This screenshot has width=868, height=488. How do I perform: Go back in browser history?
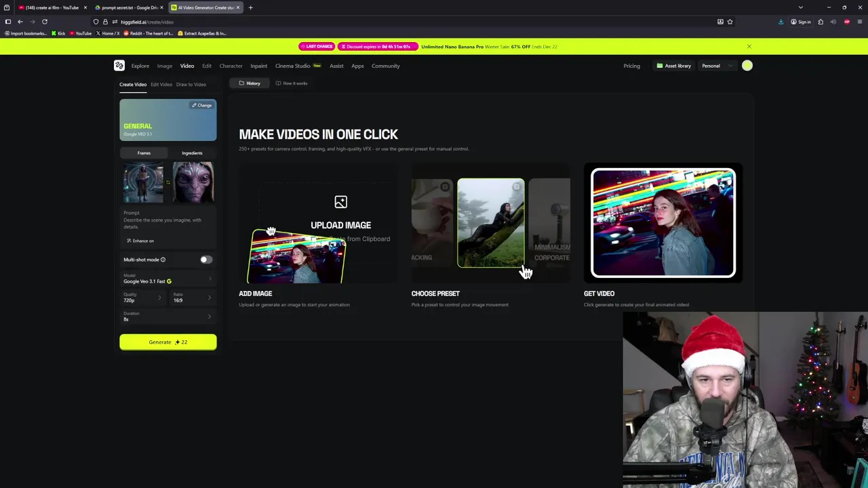(20, 22)
